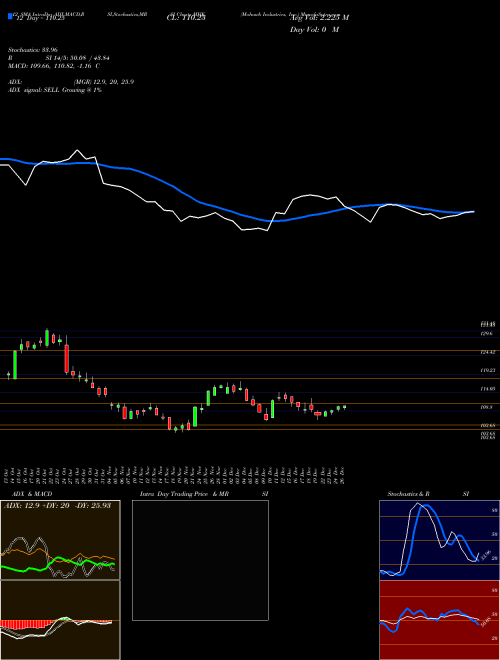Click the last green candlestick on the chart
Screen dimensions: 500x660
(x=345, y=407)
